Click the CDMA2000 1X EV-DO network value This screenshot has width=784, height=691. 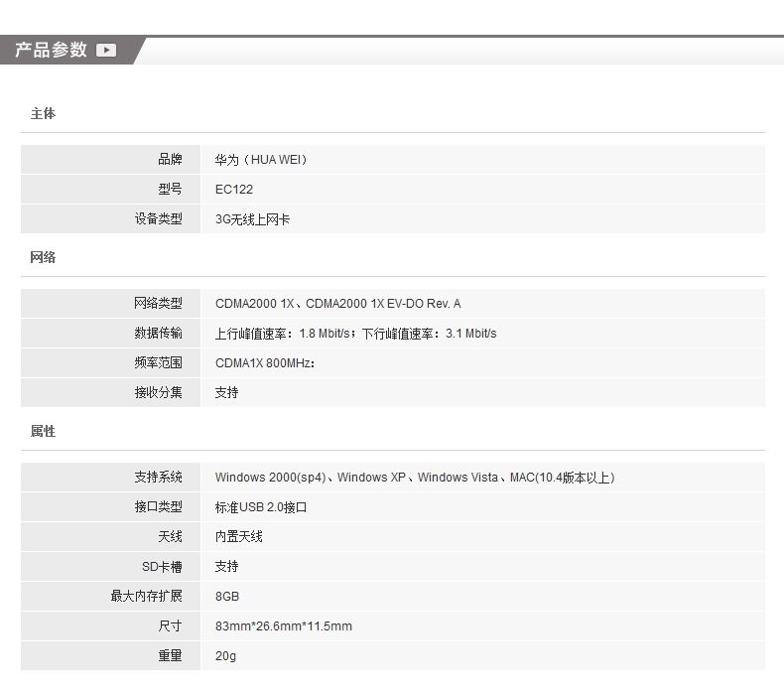[x=337, y=304]
